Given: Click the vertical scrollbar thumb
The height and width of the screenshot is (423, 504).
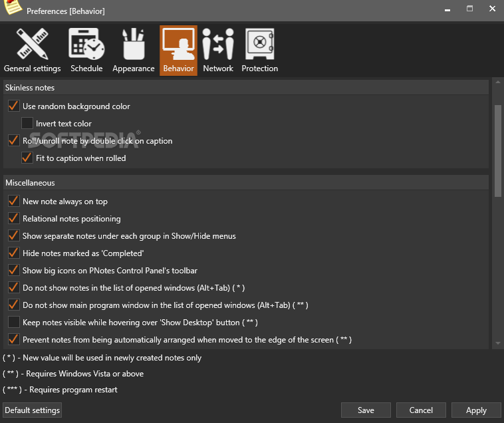Looking at the screenshot, I should click(498, 150).
